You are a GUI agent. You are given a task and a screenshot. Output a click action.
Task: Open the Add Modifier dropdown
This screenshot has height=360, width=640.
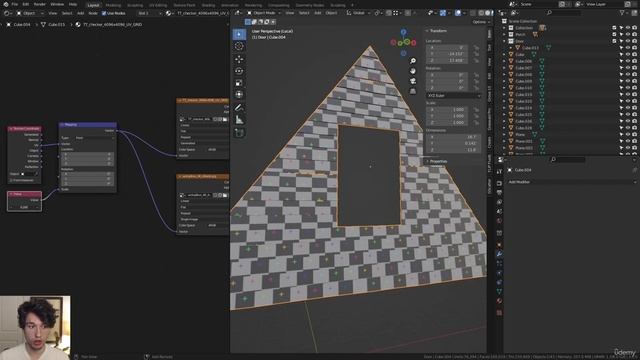coord(571,182)
